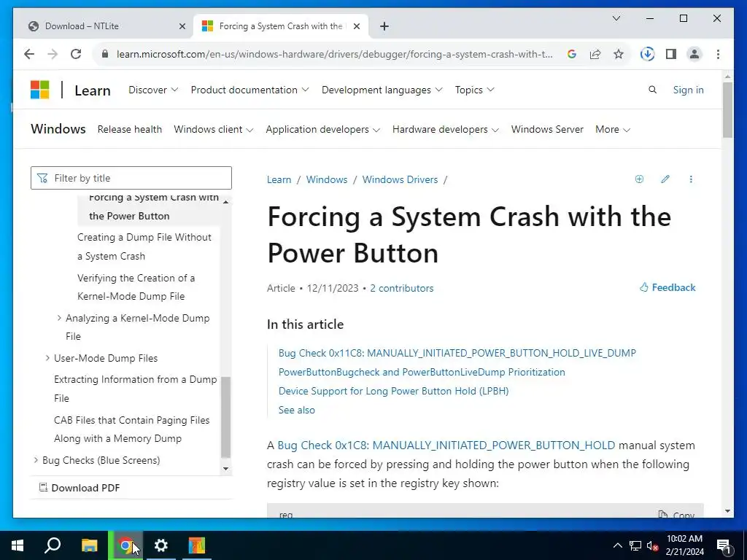747x560 pixels.
Task: Open Extracting Information from a Dump File
Action: click(135, 389)
